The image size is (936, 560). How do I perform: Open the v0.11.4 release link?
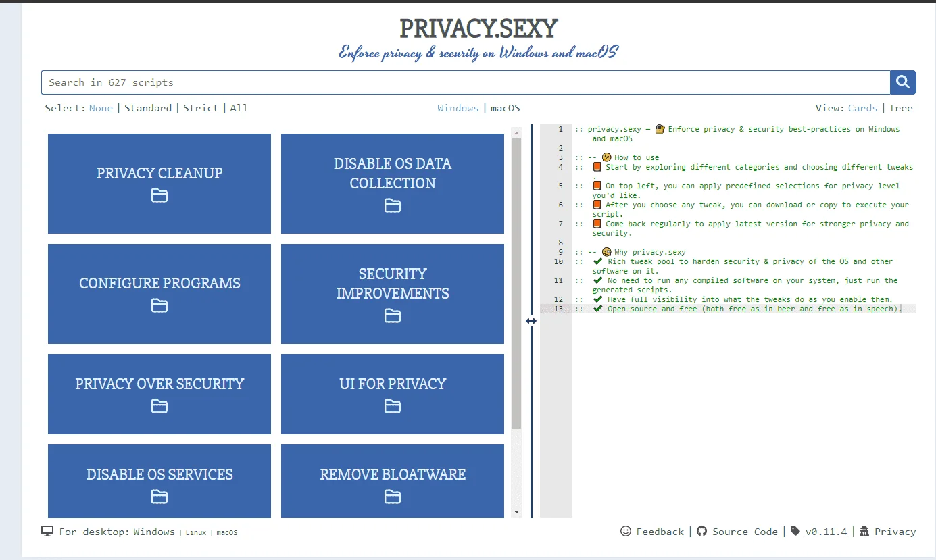point(826,532)
